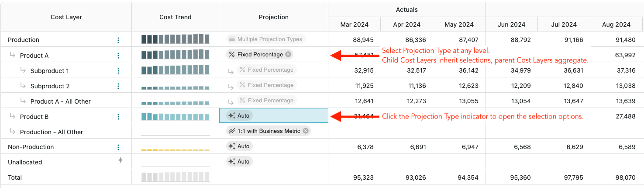644x188 pixels.
Task: Click the Production cost trend bar chart
Action: [x=176, y=40]
